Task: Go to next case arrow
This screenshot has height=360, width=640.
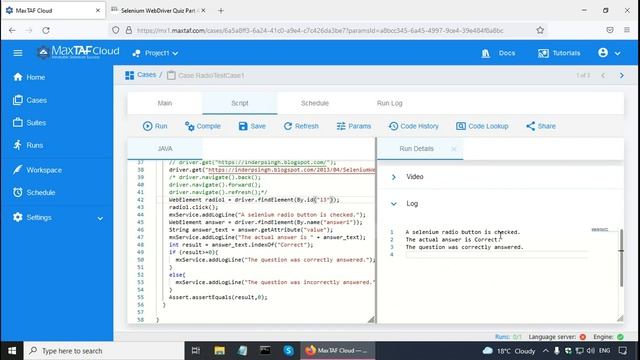Action: (622, 76)
